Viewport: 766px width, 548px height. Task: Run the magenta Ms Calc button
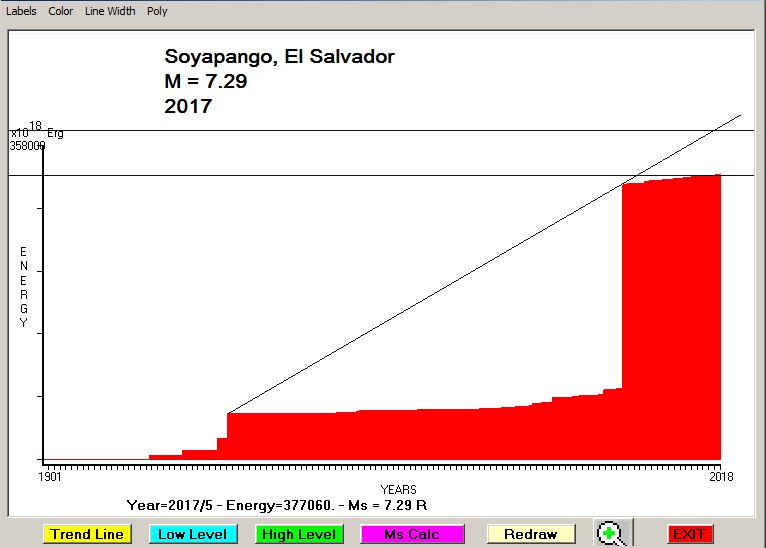pos(412,534)
